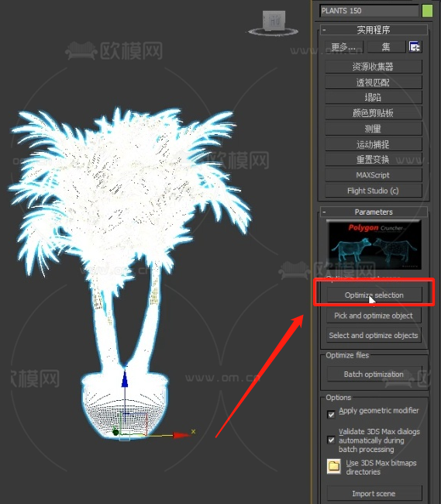Open Flight Studio (c) utility

point(374,191)
